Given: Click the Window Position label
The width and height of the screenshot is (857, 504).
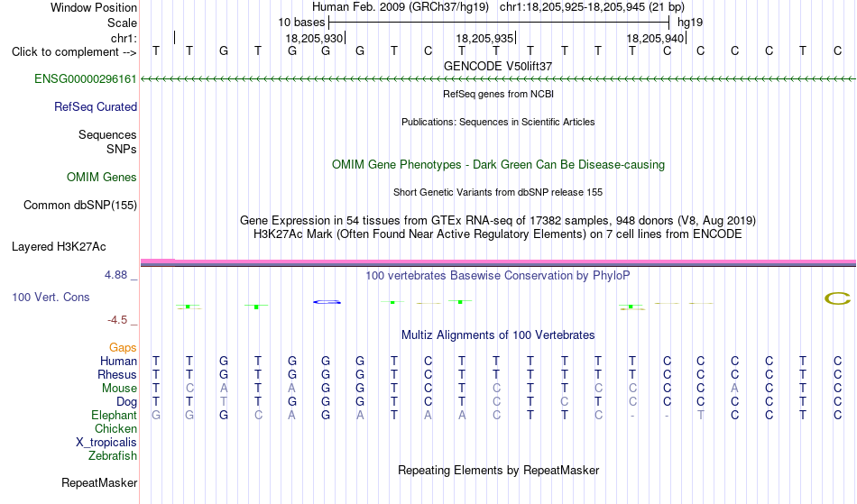Looking at the screenshot, I should [x=94, y=8].
